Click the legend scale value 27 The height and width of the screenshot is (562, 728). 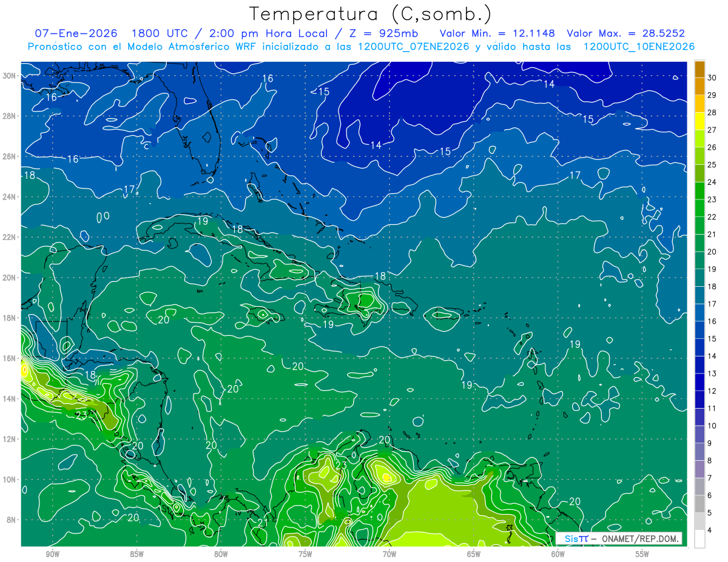pyautogui.click(x=712, y=130)
